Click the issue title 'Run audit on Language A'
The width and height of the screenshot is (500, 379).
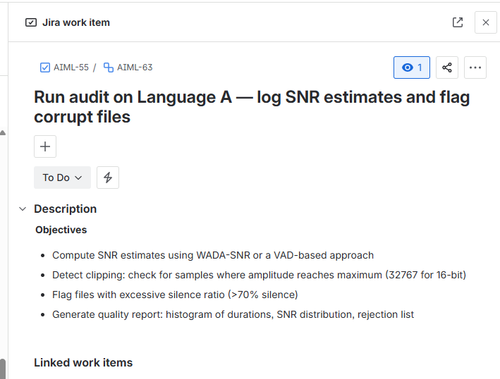[x=252, y=107]
